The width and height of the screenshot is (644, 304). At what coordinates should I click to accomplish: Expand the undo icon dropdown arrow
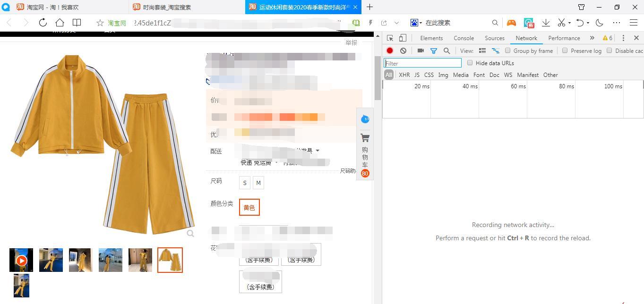click(x=588, y=23)
